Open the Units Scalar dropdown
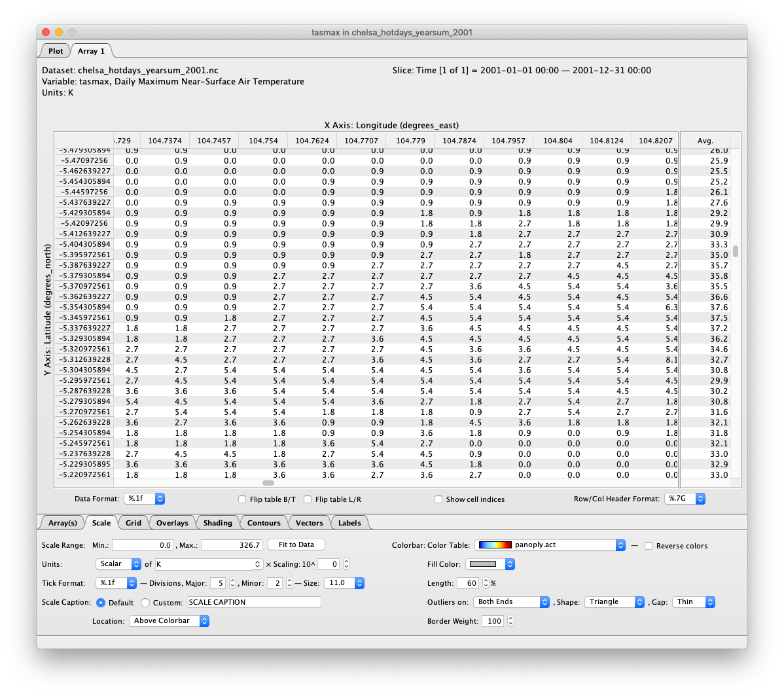This screenshot has width=784, height=697. 118,564
